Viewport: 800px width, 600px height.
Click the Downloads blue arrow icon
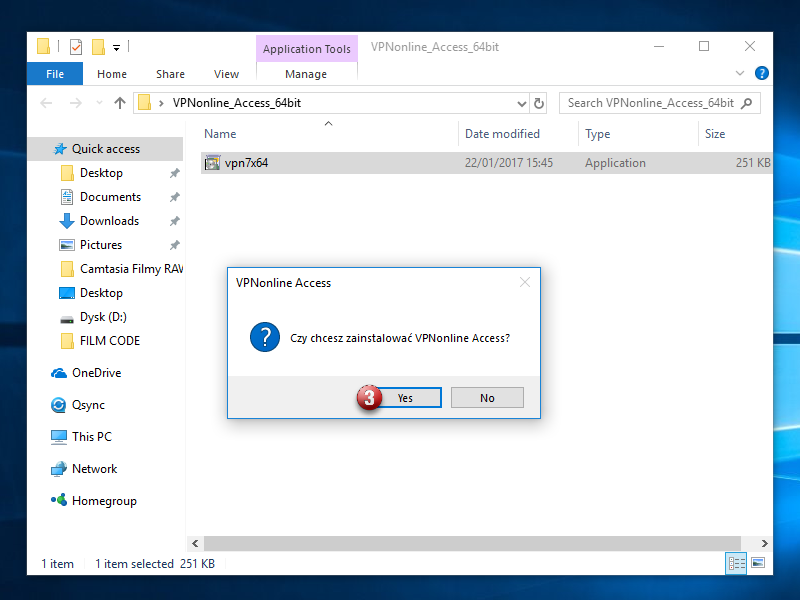pyautogui.click(x=67, y=221)
